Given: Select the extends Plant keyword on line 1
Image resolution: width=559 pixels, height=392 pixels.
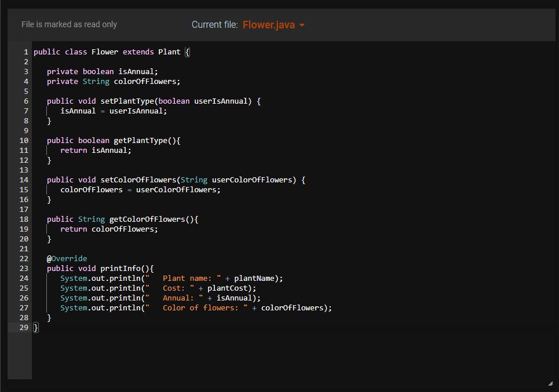Looking at the screenshot, I should (x=151, y=52).
